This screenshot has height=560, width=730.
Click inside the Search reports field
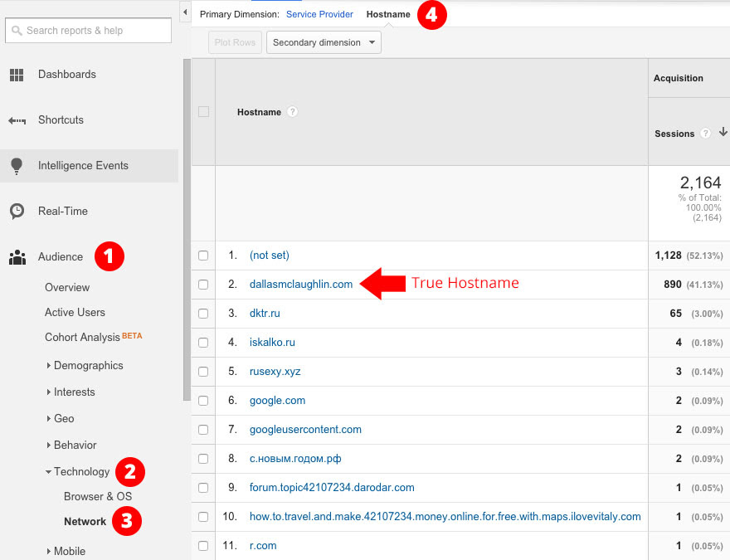point(91,30)
